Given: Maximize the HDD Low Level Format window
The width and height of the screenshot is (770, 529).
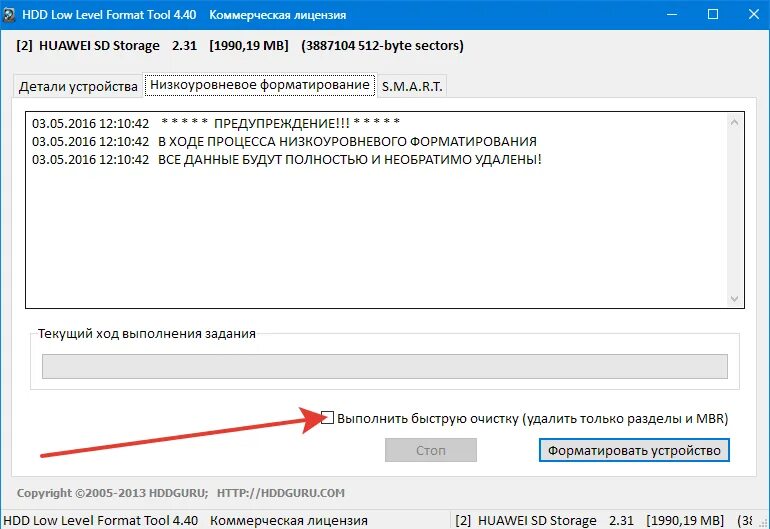Looking at the screenshot, I should pyautogui.click(x=713, y=15).
